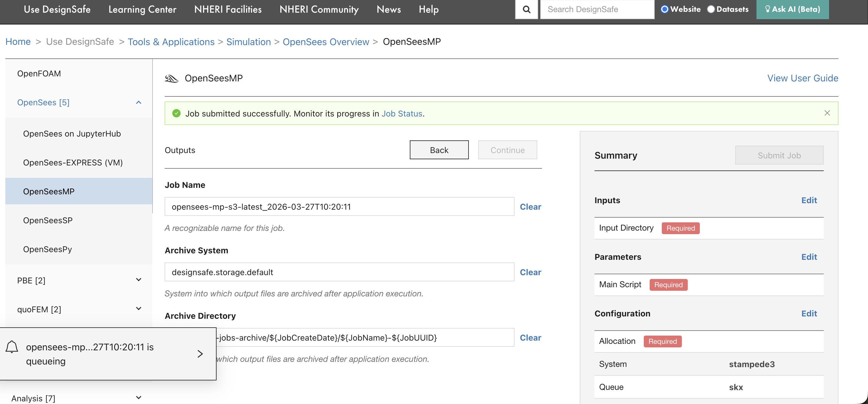Viewport: 868px width, 404px height.
Task: Focus the Search DesignSafe field
Action: pyautogui.click(x=597, y=9)
